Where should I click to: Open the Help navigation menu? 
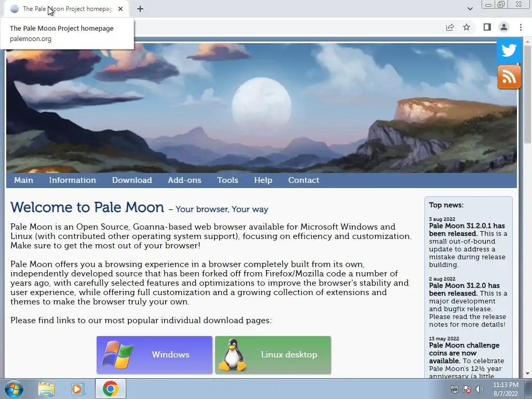[x=263, y=180]
